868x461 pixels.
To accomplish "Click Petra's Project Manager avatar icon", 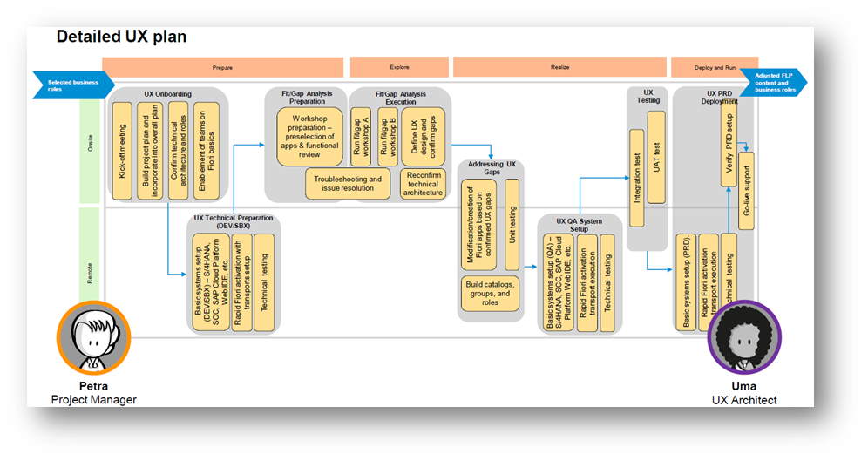I will click(92, 339).
